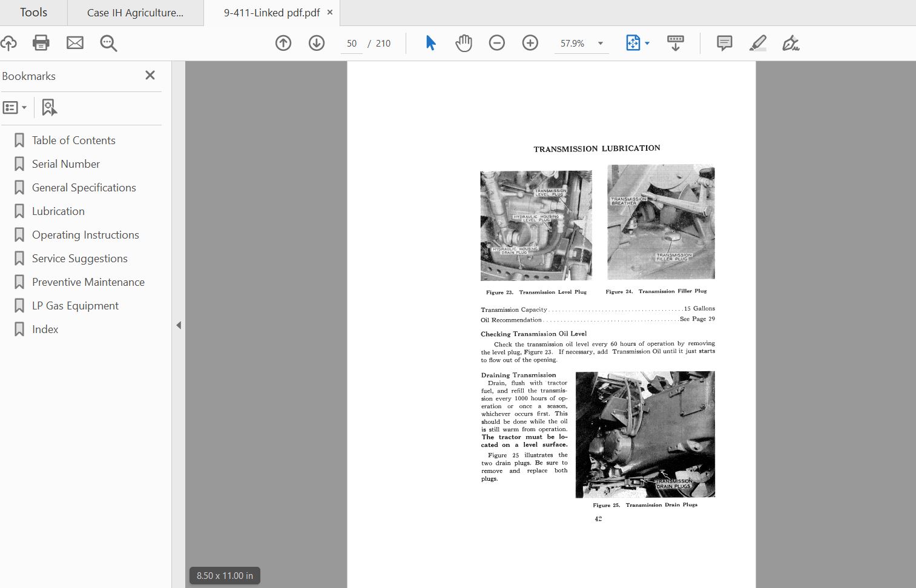Viewport: 916px width, 588px height.
Task: Click the find current bookmark icon
Action: (x=49, y=108)
